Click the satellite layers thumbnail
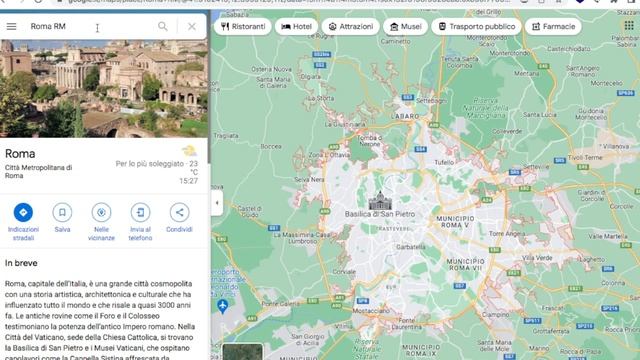The height and width of the screenshot is (360, 640). [242, 352]
